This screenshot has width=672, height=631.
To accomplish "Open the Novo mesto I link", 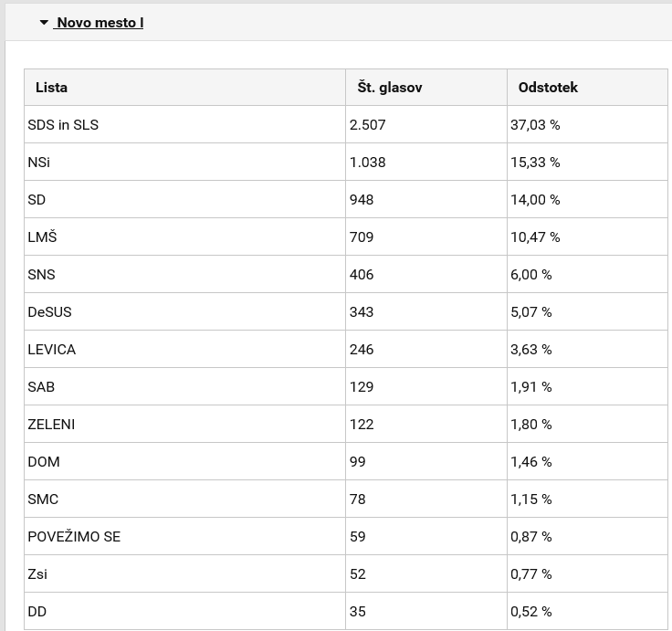I will click(x=99, y=23).
